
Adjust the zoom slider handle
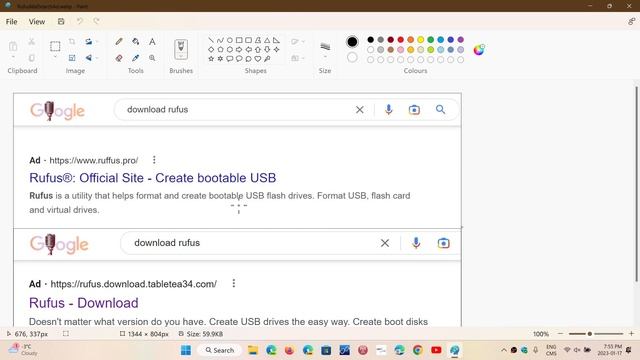coord(589,334)
